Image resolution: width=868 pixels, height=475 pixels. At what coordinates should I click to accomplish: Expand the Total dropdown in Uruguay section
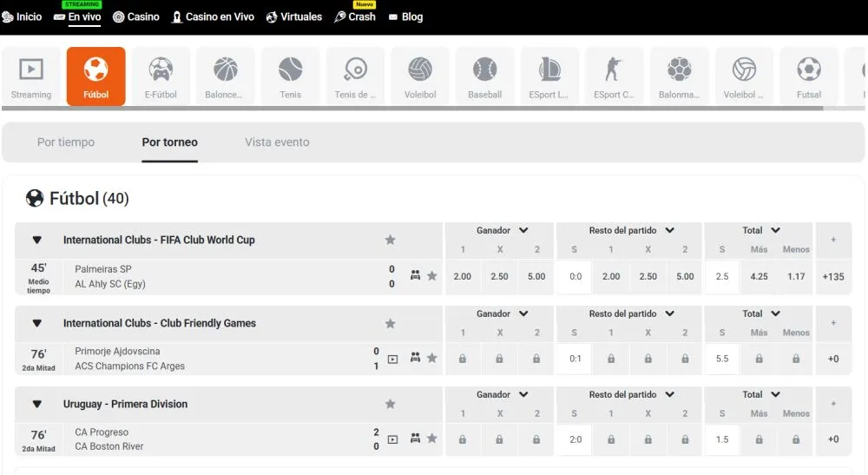pyautogui.click(x=775, y=395)
